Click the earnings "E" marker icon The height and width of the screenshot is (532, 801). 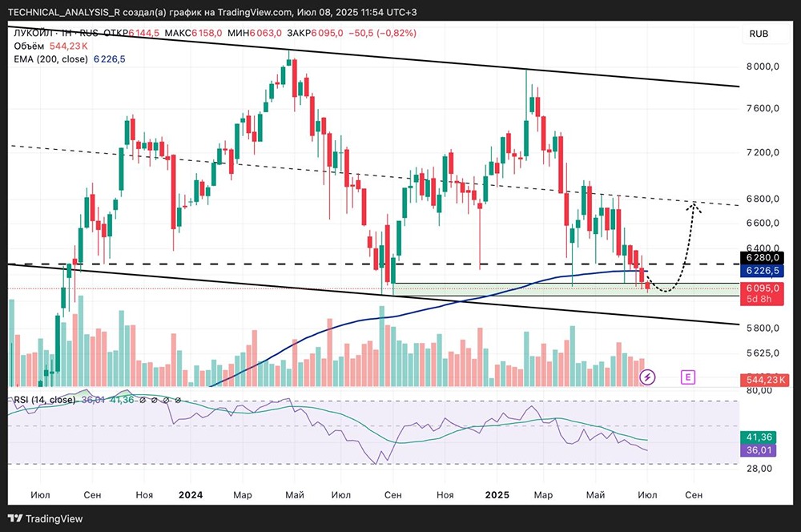point(688,377)
